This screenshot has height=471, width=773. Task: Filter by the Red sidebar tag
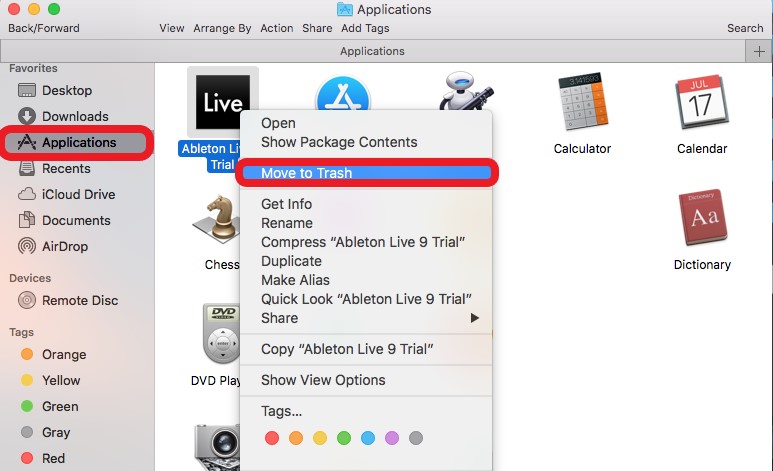(42, 458)
